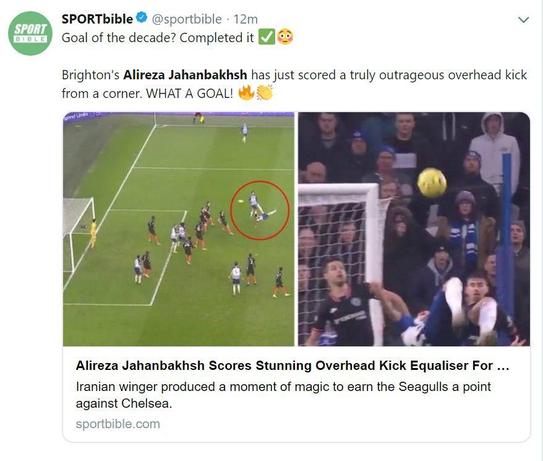Open the sportbible.com domain link

118,424
